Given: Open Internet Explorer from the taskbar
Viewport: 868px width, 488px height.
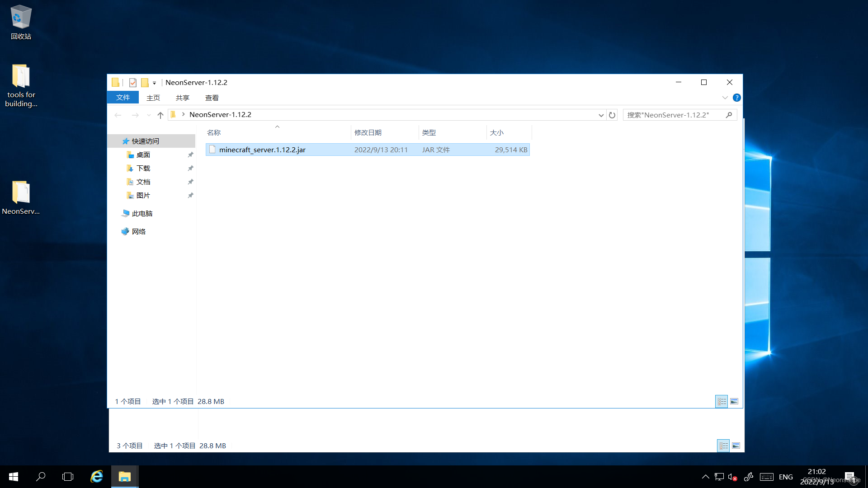Looking at the screenshot, I should coord(97,477).
